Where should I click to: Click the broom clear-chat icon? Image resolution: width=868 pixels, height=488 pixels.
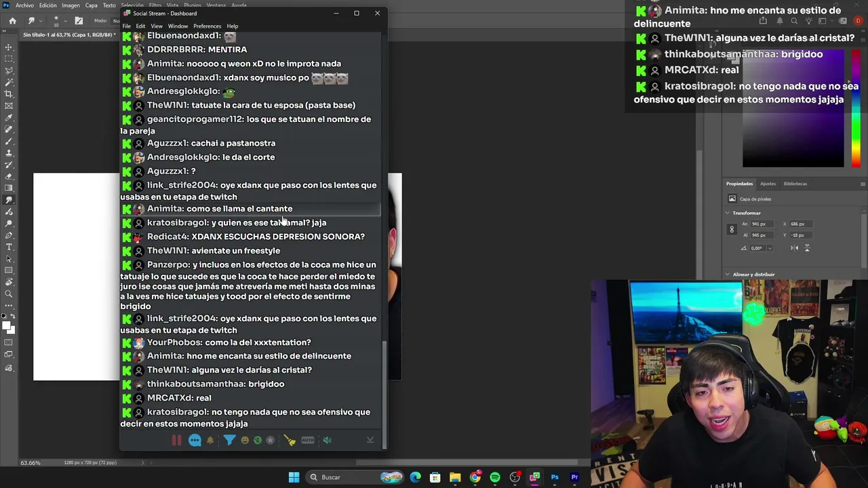[x=290, y=441]
